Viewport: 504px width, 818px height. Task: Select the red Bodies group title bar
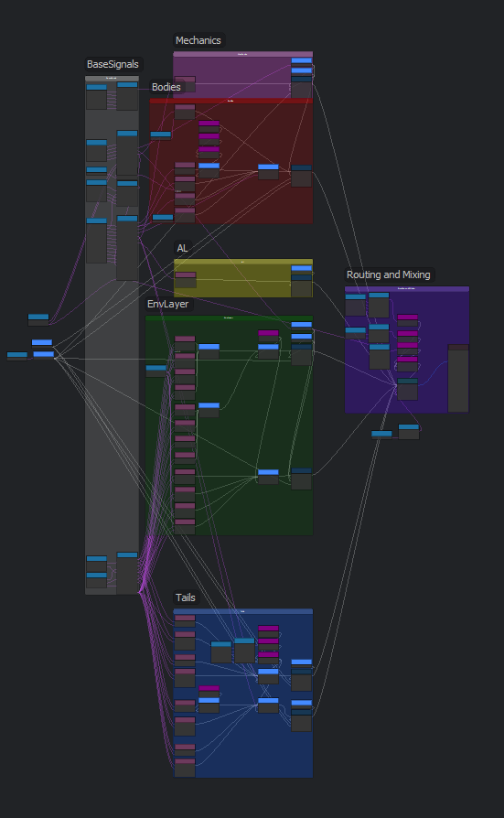click(x=231, y=101)
